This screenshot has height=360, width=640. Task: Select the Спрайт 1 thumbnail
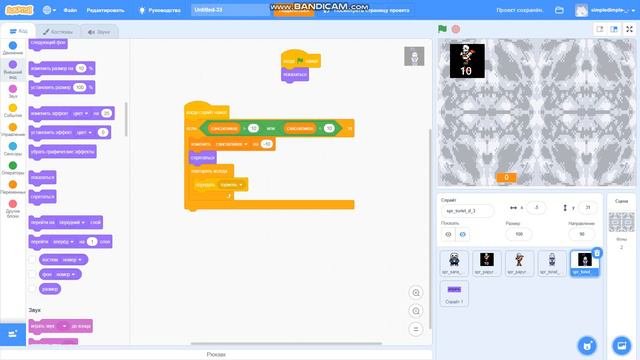[x=454, y=293]
